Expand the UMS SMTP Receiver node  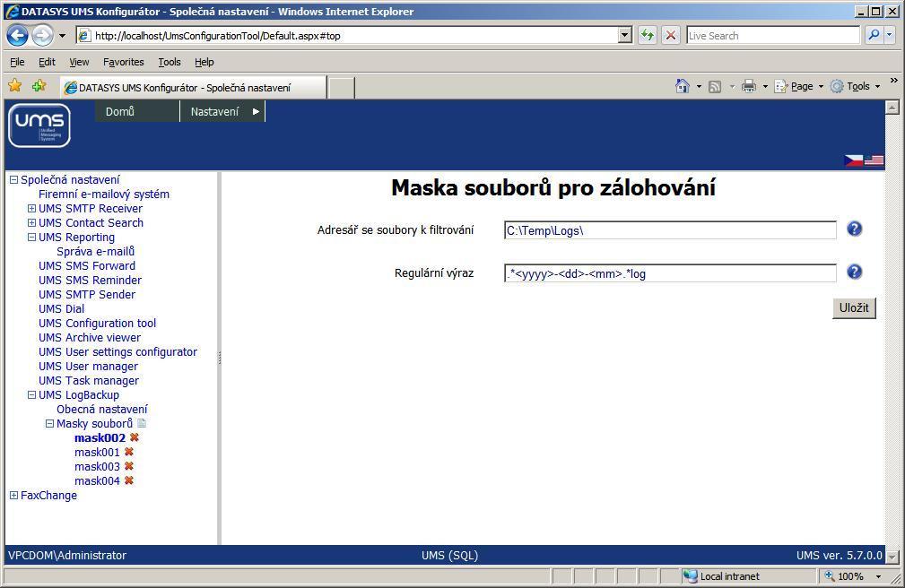(31, 208)
